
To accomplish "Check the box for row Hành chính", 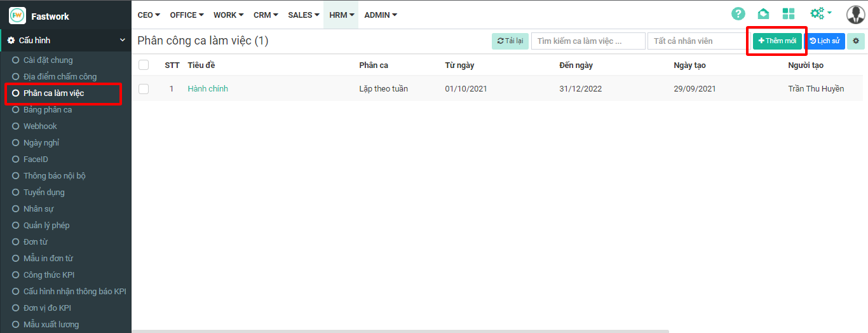I will point(144,89).
